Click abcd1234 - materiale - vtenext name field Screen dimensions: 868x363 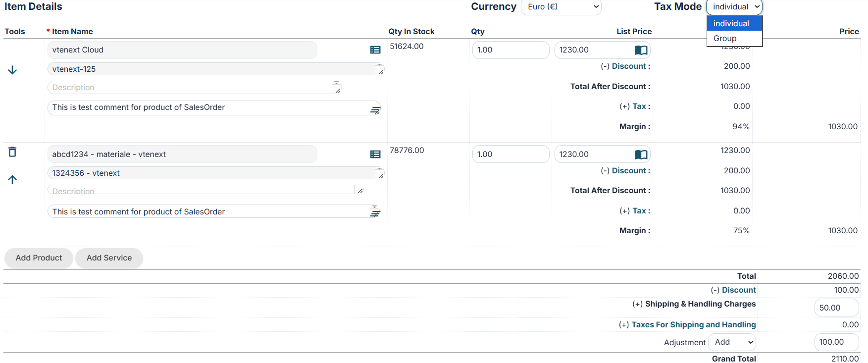point(182,155)
